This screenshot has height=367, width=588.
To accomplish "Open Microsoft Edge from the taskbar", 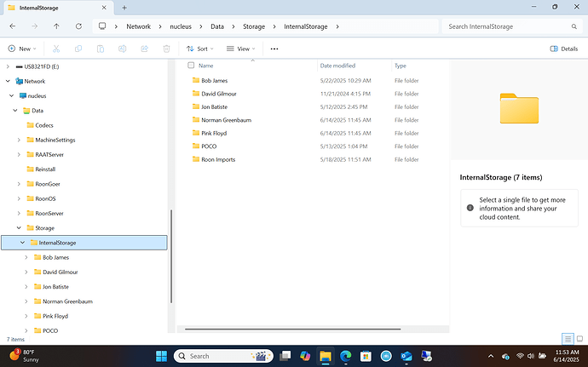I will (345, 356).
